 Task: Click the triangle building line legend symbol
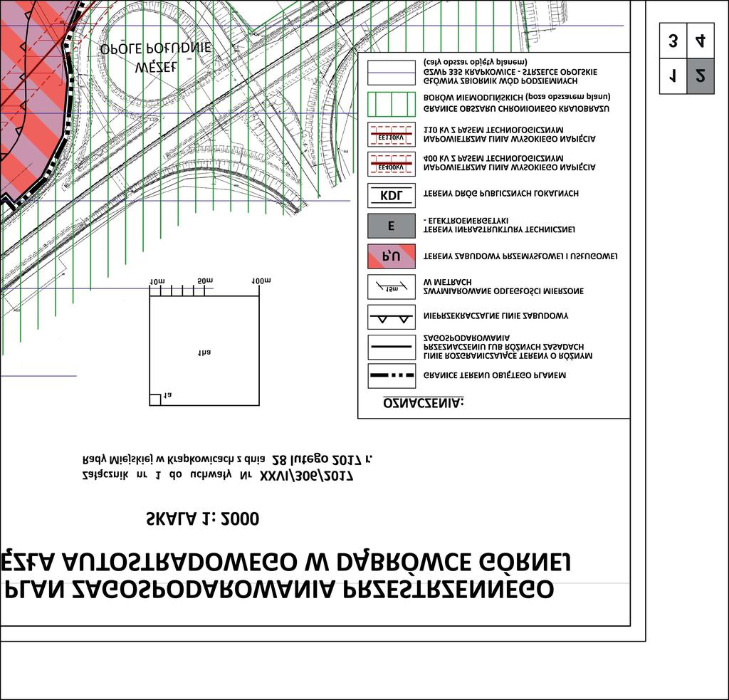tap(392, 317)
